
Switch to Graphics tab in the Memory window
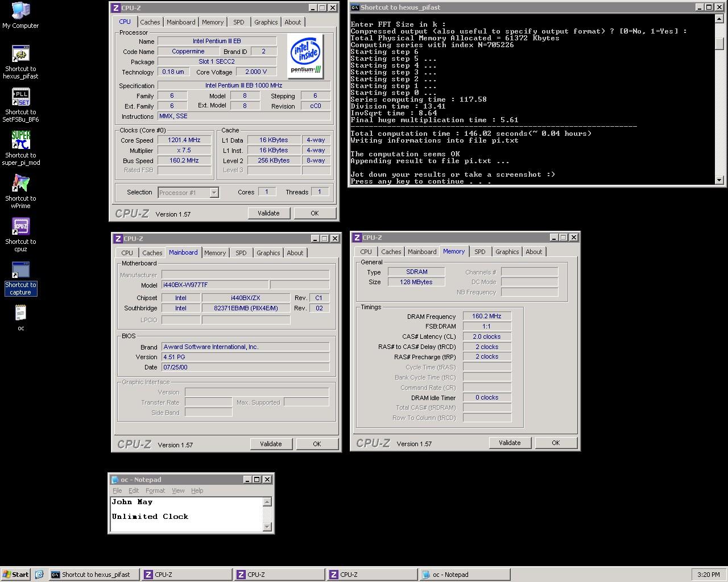tap(507, 252)
